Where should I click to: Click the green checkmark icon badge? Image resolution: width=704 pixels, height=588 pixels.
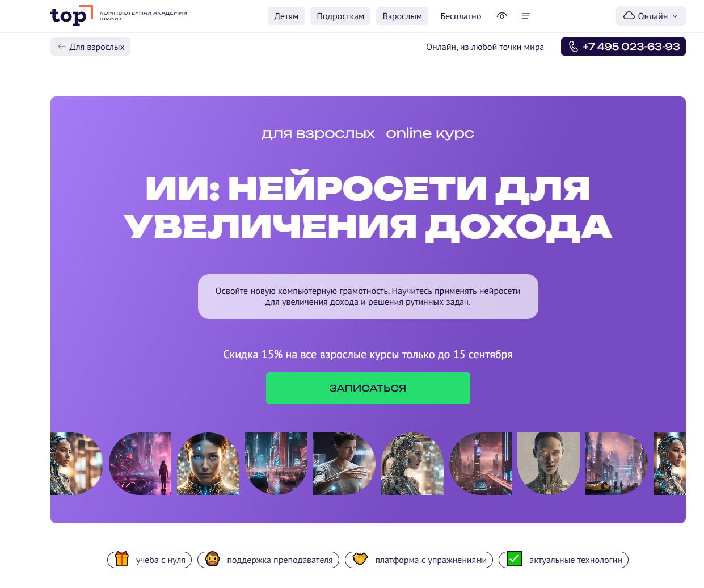click(x=514, y=559)
